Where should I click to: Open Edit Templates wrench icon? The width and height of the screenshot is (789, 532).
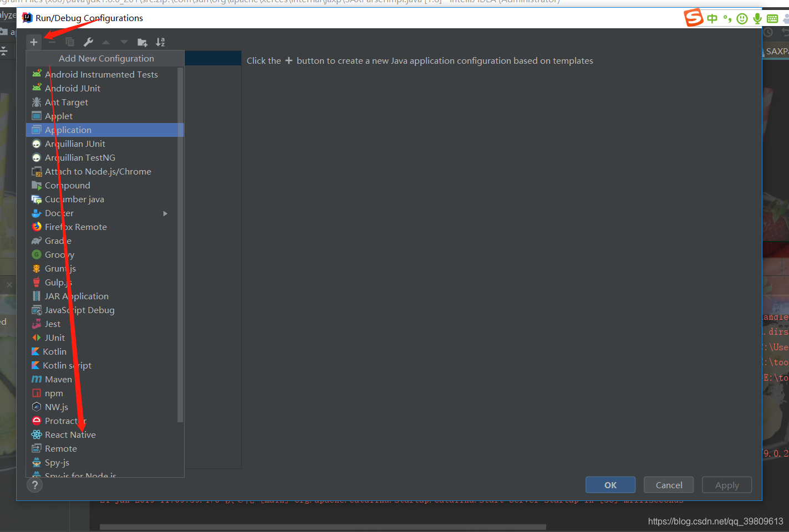tap(88, 42)
